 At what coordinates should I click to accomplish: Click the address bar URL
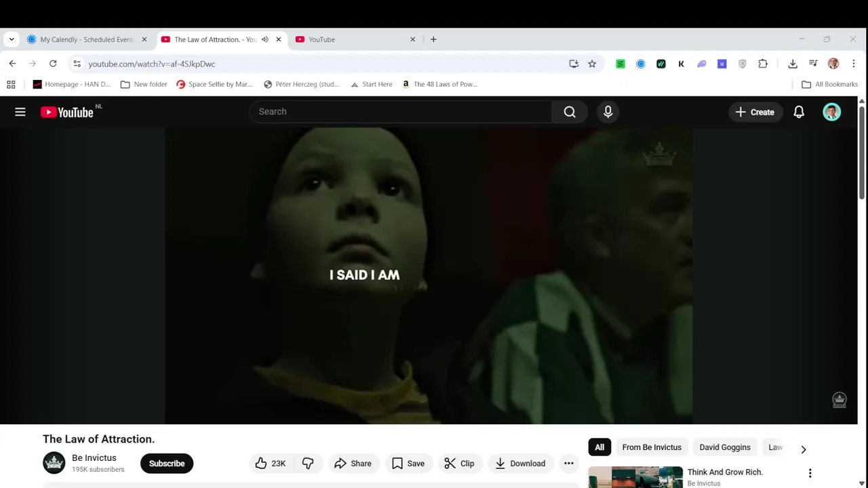click(152, 64)
